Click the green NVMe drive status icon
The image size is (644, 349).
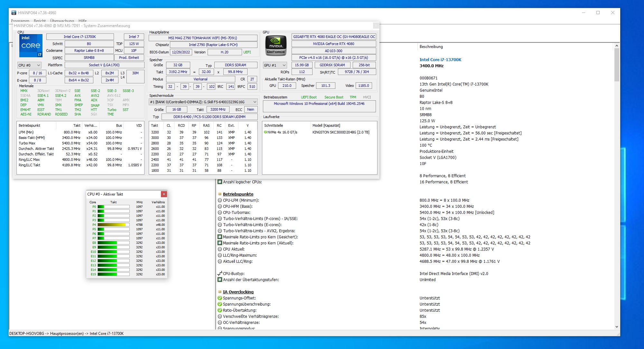pyautogui.click(x=266, y=132)
